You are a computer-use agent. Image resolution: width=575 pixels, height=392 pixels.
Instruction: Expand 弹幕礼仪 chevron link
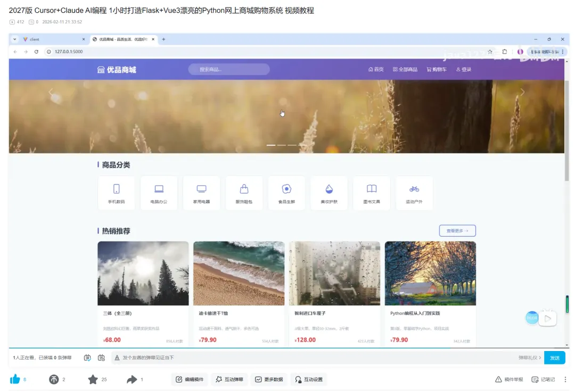pyautogui.click(x=530, y=357)
